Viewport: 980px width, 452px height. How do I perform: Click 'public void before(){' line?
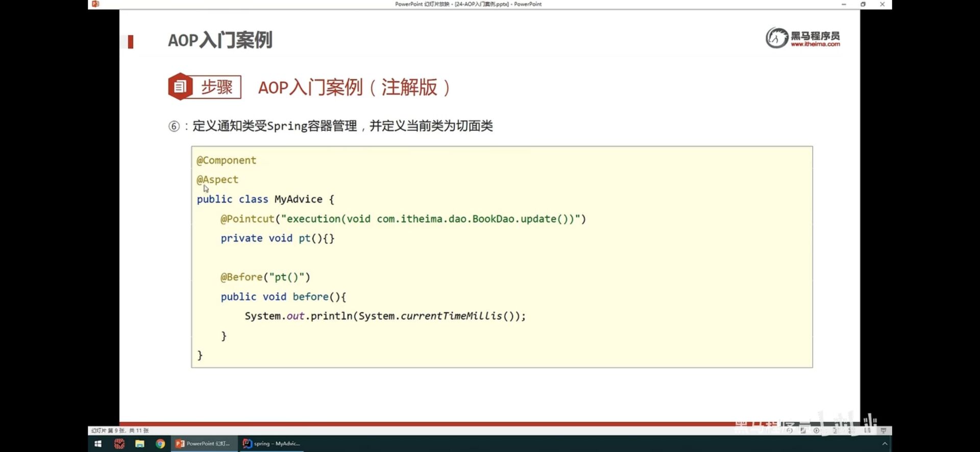(x=283, y=296)
